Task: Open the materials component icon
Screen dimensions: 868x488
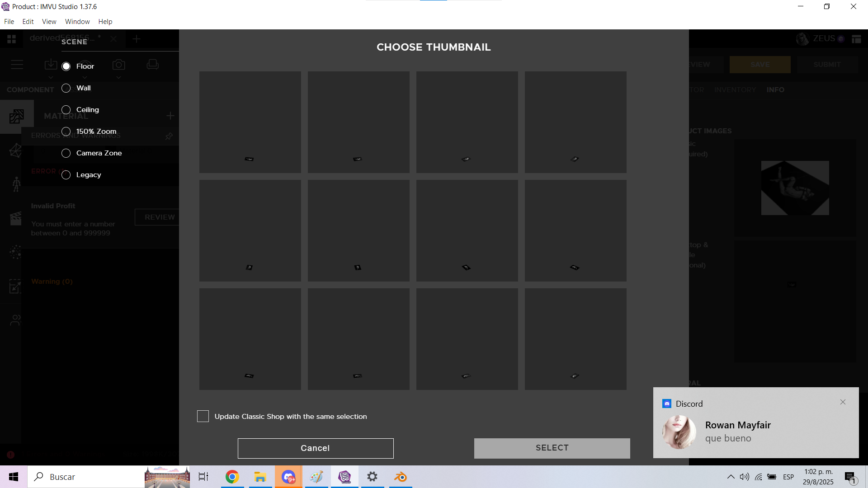Action: [x=16, y=116]
